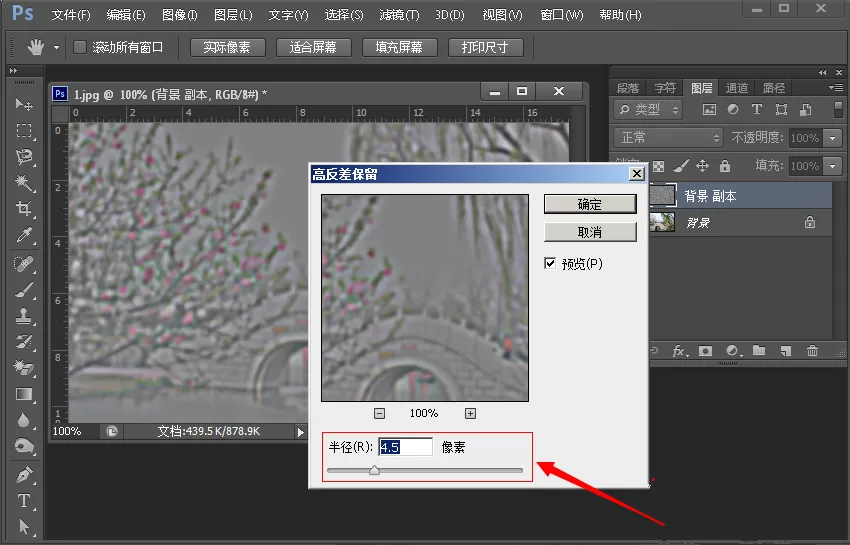Viewport: 850px width, 545px height.
Task: Choose the Eyedropper tool
Action: coord(24,235)
